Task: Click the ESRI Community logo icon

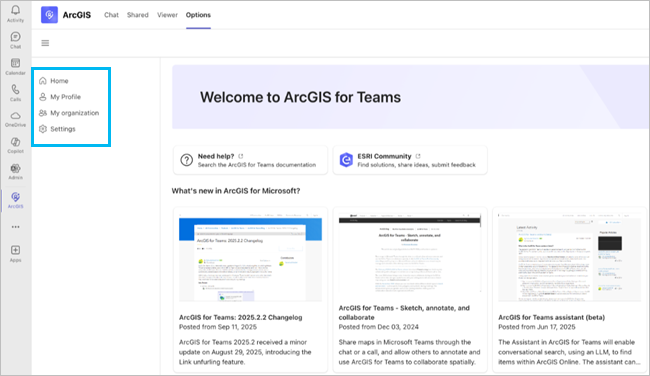Action: point(346,160)
